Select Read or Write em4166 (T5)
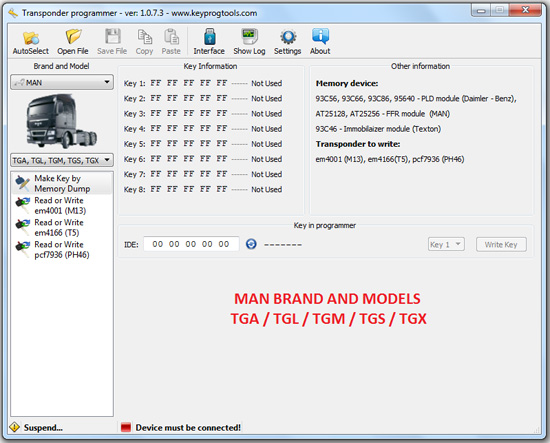Image resolution: width=550 pixels, height=443 pixels. pyautogui.click(x=62, y=228)
